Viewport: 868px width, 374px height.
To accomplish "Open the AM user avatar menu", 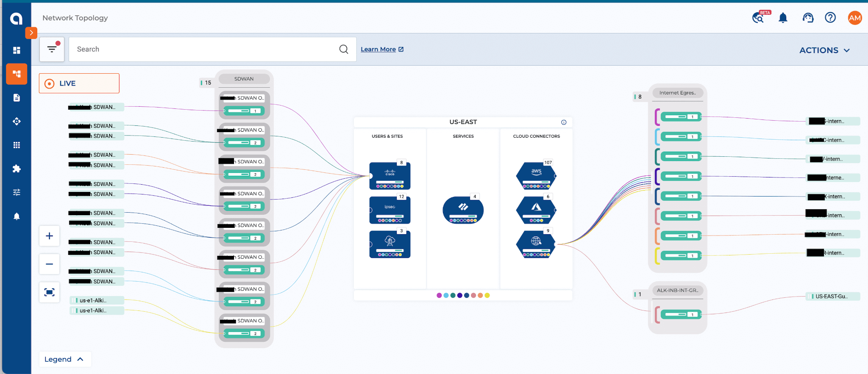I will [855, 18].
